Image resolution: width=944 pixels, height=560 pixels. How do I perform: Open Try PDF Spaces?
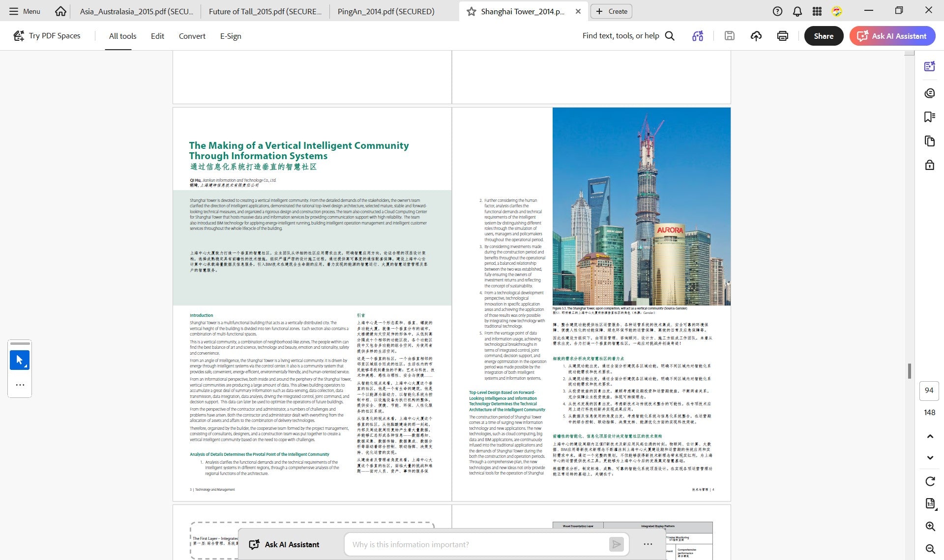click(x=47, y=36)
